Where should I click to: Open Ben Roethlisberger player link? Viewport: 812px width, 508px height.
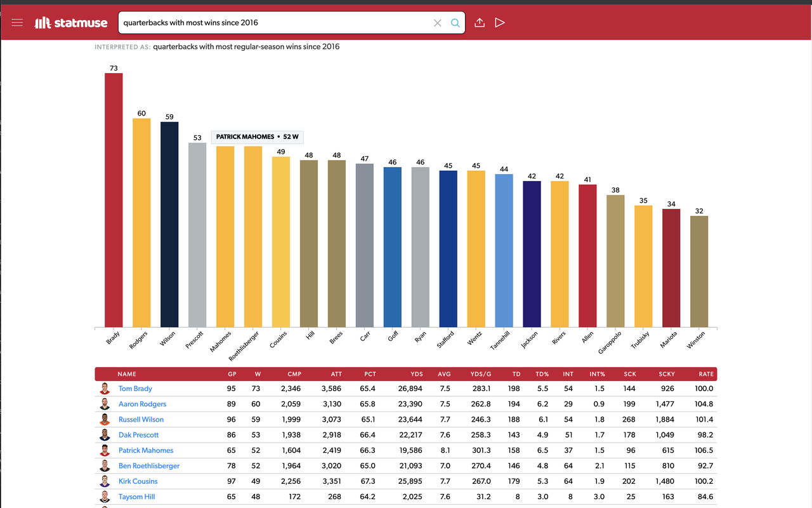click(x=149, y=465)
